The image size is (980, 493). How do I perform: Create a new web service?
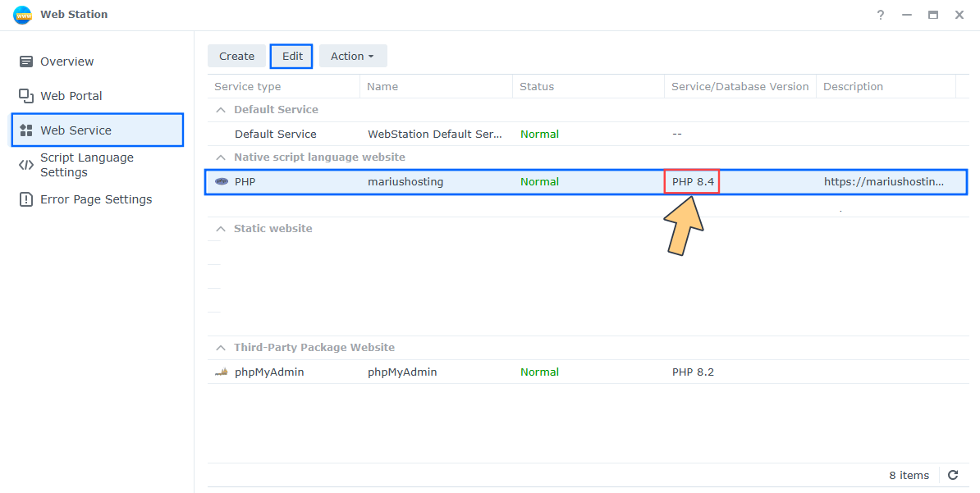tap(236, 56)
